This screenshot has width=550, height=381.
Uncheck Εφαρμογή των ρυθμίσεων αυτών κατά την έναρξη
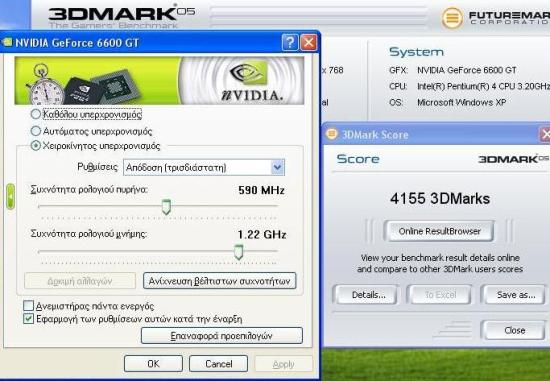(28, 319)
